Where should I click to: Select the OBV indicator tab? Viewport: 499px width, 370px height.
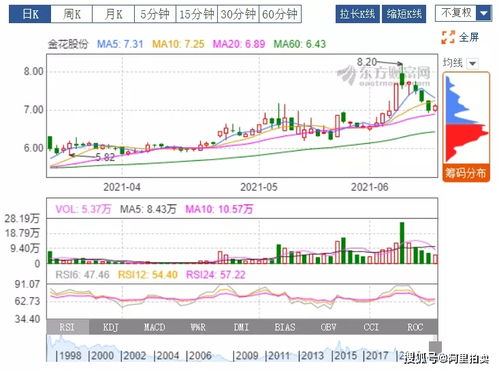click(x=328, y=327)
